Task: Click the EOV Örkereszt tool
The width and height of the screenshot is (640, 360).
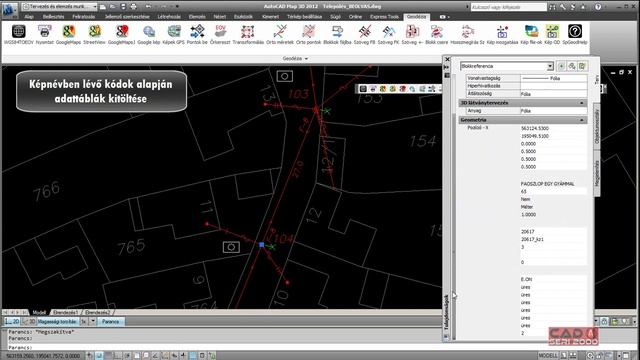Action: pyautogui.click(x=220, y=34)
